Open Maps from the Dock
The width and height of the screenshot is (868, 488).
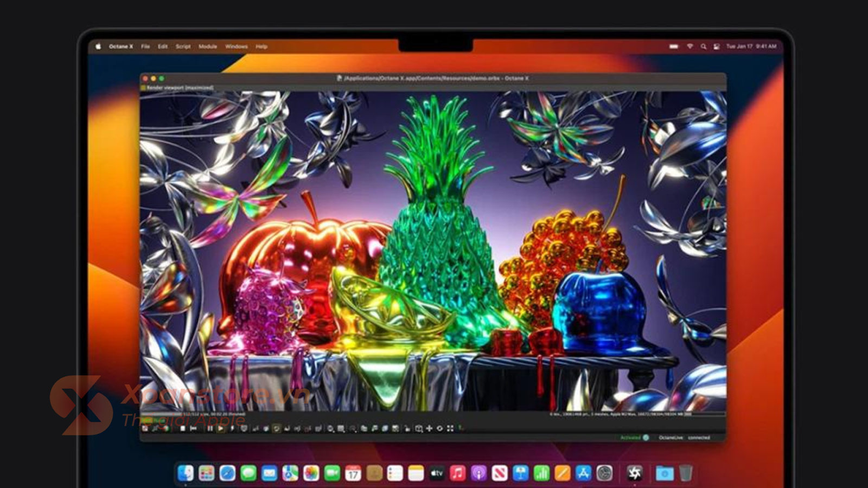point(290,473)
